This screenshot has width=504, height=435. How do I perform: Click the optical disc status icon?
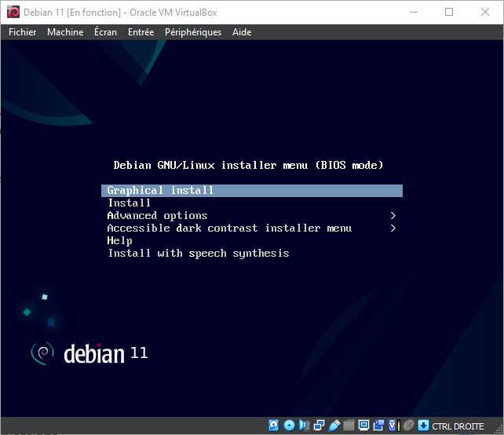point(289,426)
